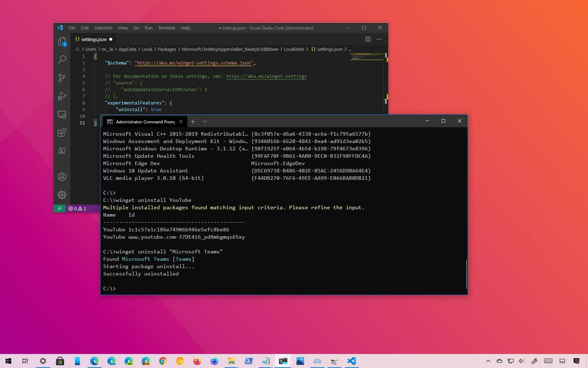Select the Search icon in VS Code
This screenshot has width=588, height=368.
point(62,60)
